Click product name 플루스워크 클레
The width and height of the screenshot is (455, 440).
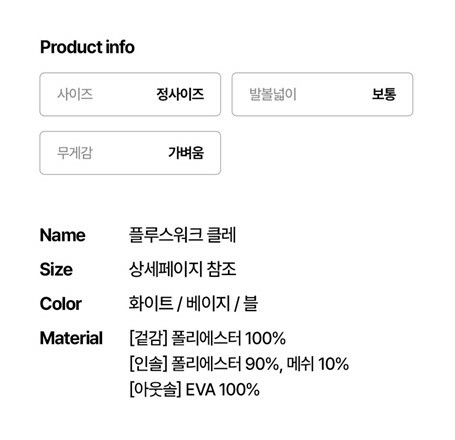(183, 235)
